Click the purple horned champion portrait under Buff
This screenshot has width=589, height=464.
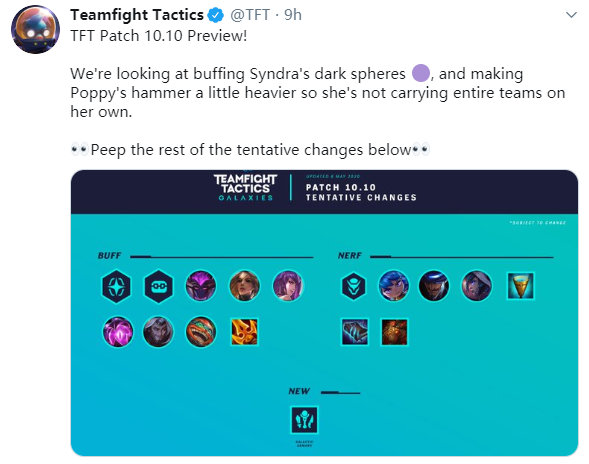[201, 286]
